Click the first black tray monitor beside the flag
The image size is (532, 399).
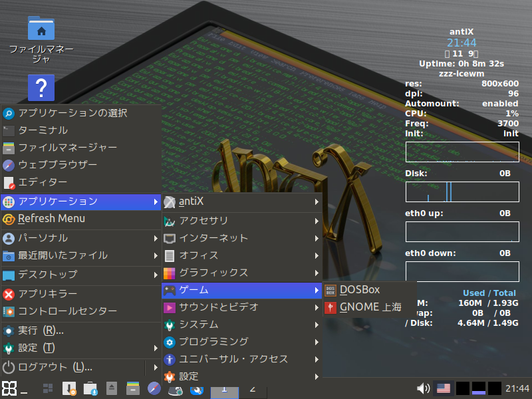coord(463,388)
